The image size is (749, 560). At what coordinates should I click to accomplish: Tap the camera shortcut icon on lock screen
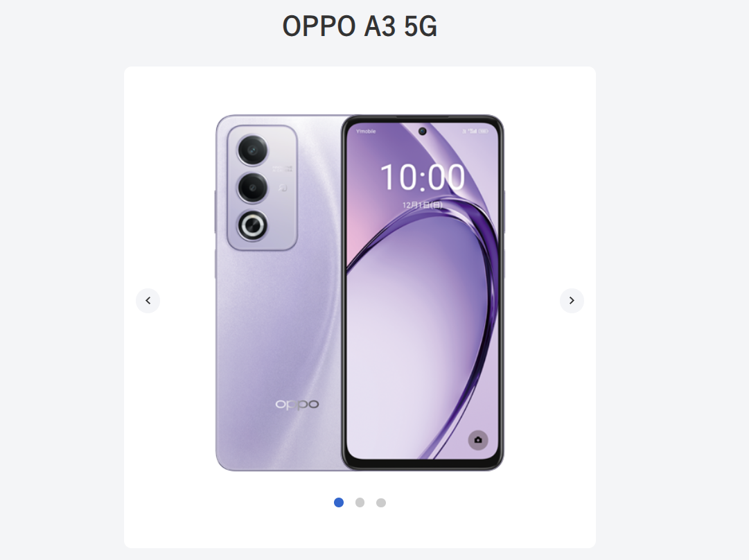(x=477, y=439)
